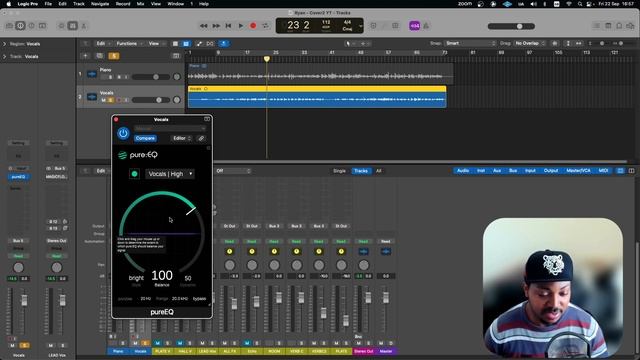The height and width of the screenshot is (360, 640).
Task: Open the Vocals | High profile dropdown
Action: 170,174
